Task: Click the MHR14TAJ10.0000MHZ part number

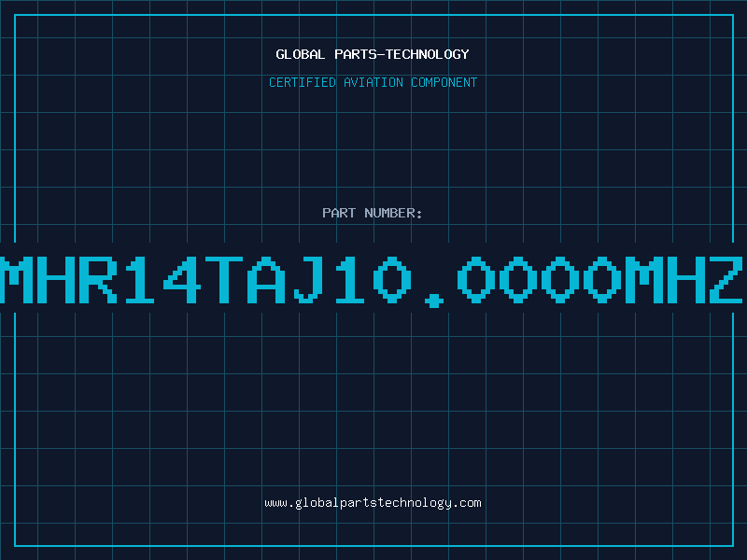Action: (x=372, y=280)
